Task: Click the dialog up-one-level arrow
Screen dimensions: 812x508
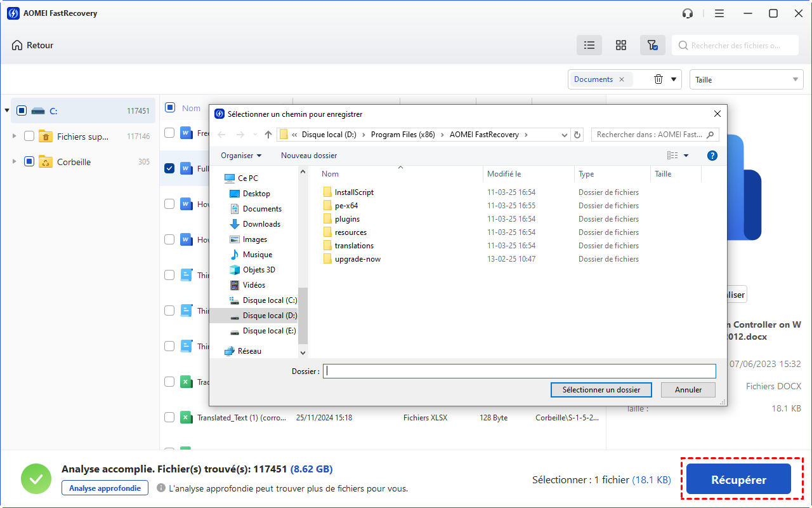Action: [268, 135]
